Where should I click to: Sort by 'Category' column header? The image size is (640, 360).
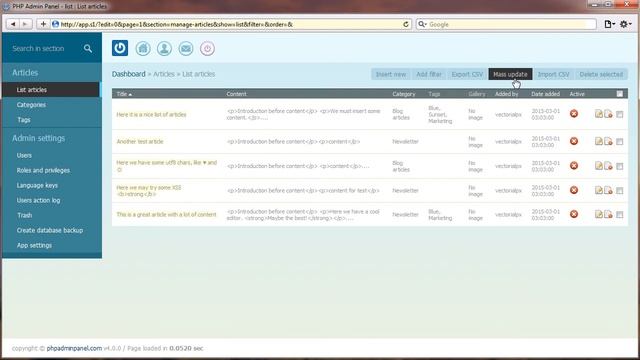[x=404, y=94]
